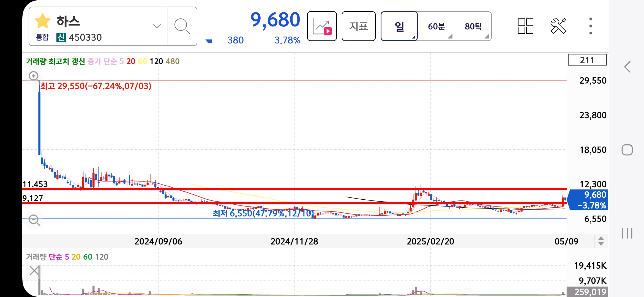This screenshot has width=644, height=297.
Task: Open the stock search magnifier
Action: (182, 26)
